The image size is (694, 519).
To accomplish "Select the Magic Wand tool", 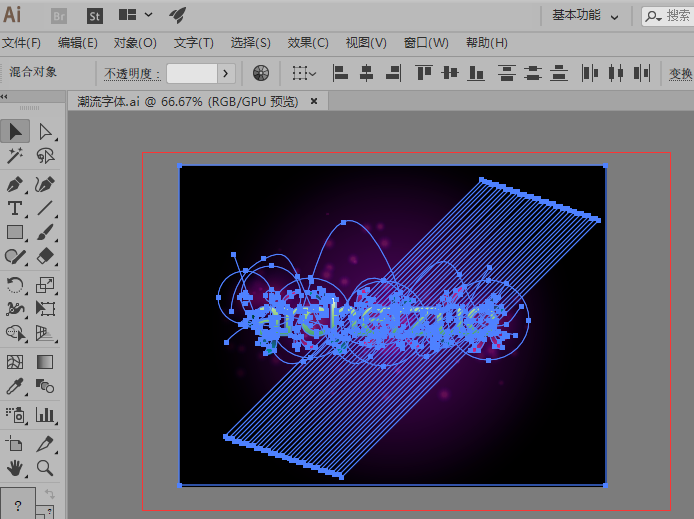I will pyautogui.click(x=15, y=156).
